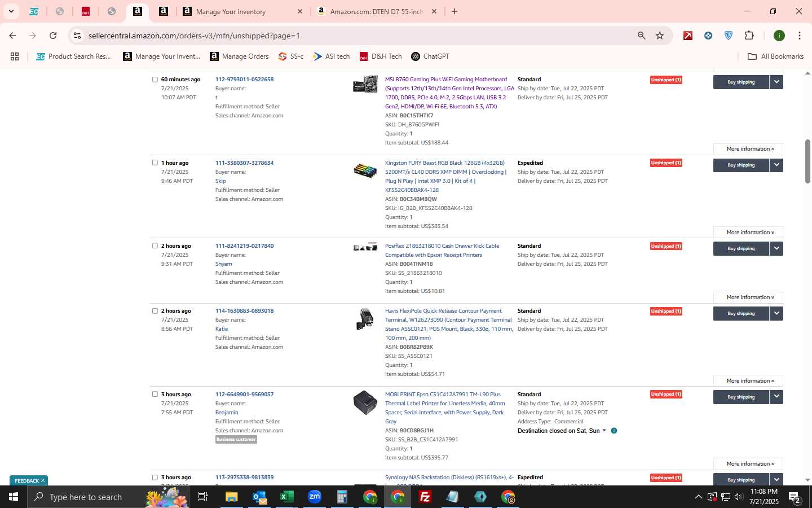Open the tab search dropdown arrow

point(11,11)
